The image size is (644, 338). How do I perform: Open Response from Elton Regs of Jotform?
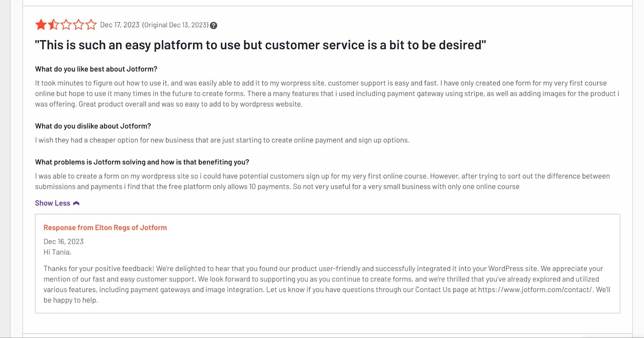105,228
